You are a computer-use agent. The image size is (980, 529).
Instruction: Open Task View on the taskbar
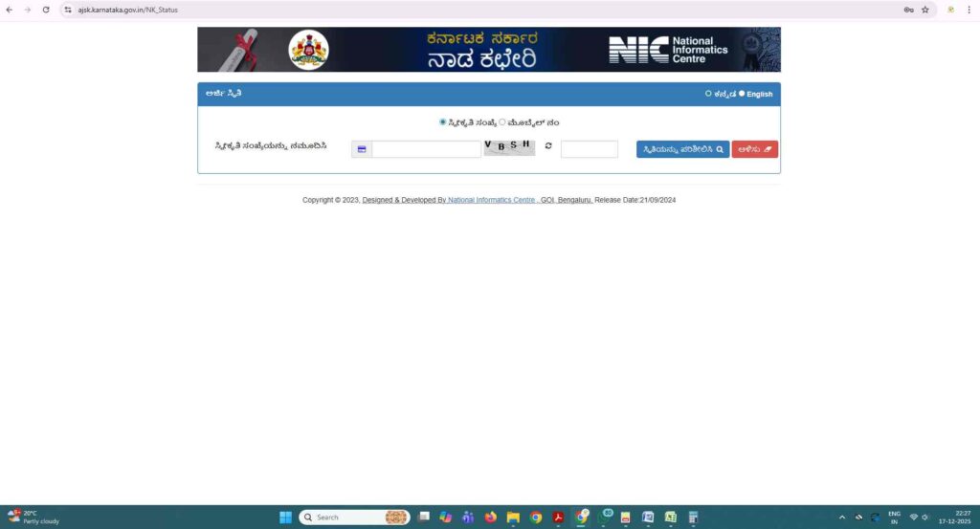[424, 518]
